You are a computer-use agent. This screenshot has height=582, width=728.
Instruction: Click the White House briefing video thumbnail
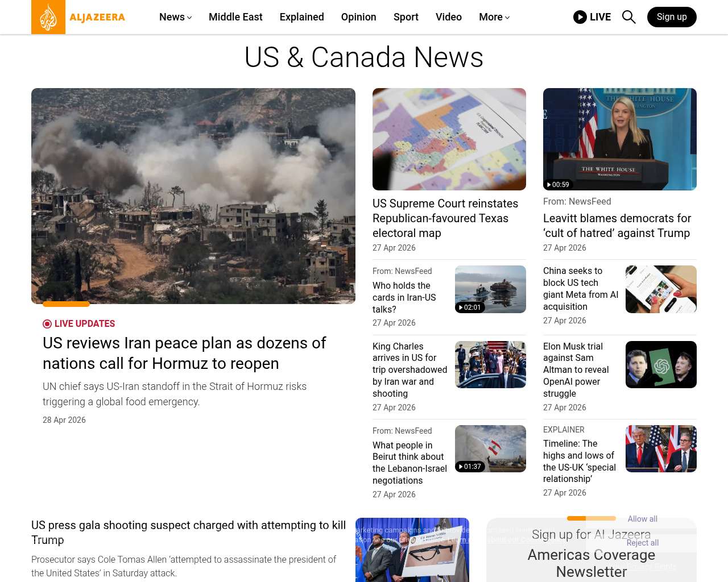tap(620, 139)
